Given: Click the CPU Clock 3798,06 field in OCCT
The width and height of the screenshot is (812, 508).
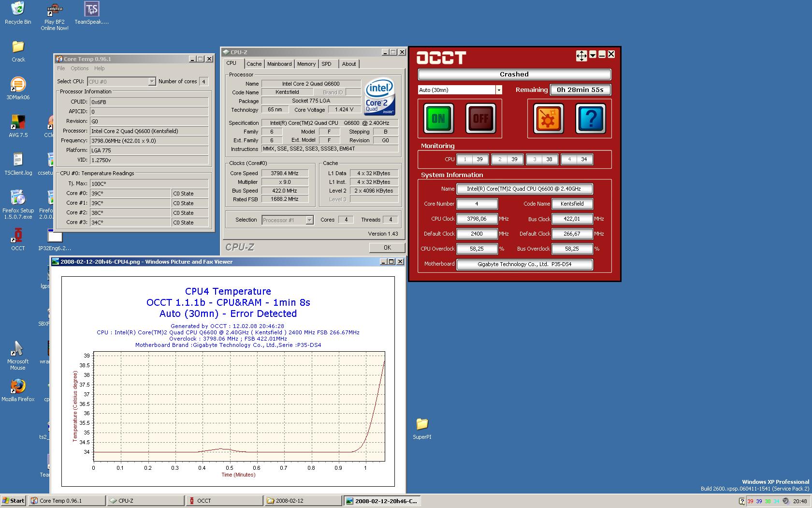Looking at the screenshot, I should [477, 219].
